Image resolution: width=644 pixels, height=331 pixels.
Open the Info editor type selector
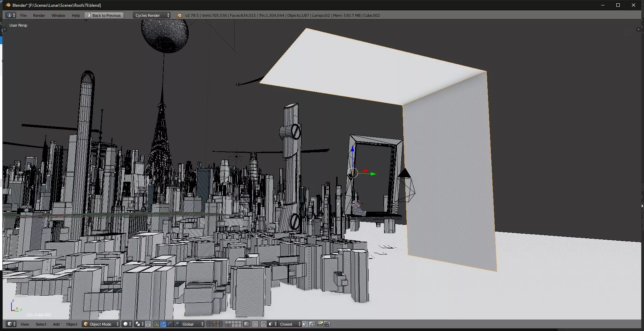11,15
